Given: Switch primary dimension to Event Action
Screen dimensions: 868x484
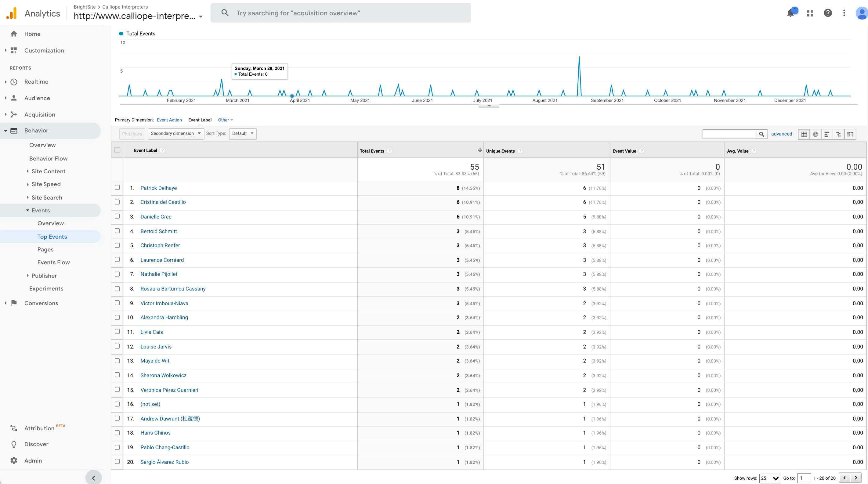Looking at the screenshot, I should [x=169, y=120].
